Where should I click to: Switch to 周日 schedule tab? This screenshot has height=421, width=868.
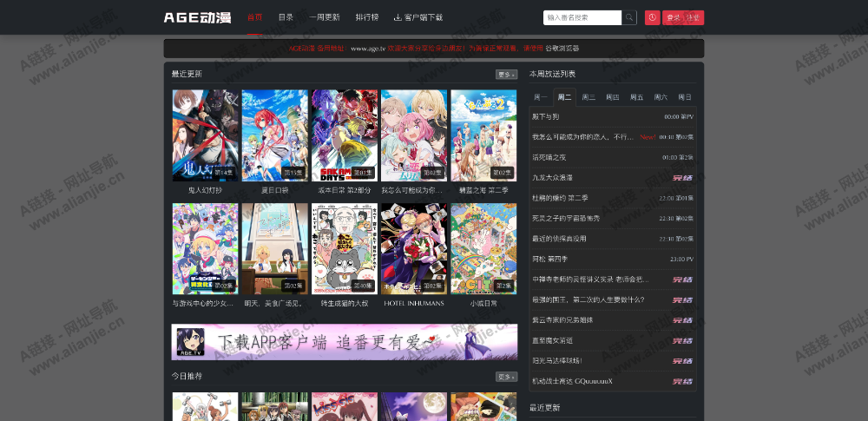pyautogui.click(x=685, y=97)
